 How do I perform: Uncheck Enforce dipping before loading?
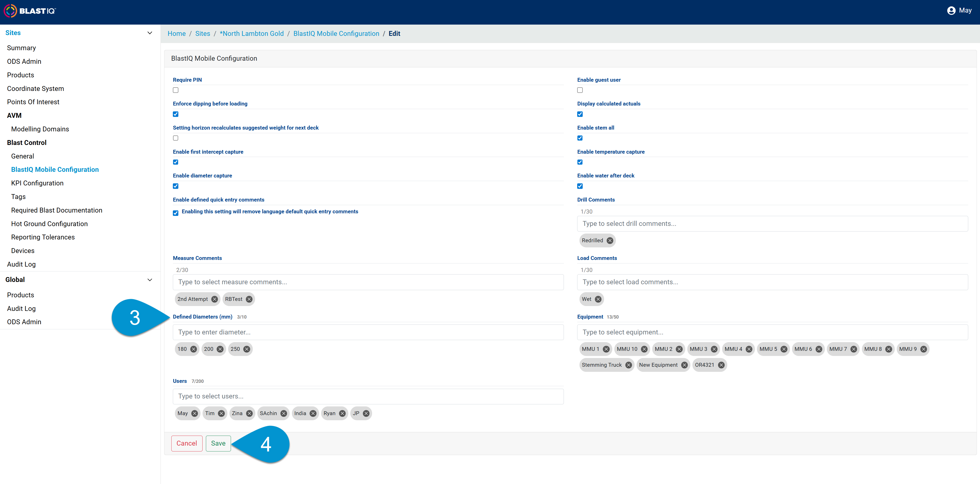[x=175, y=114]
